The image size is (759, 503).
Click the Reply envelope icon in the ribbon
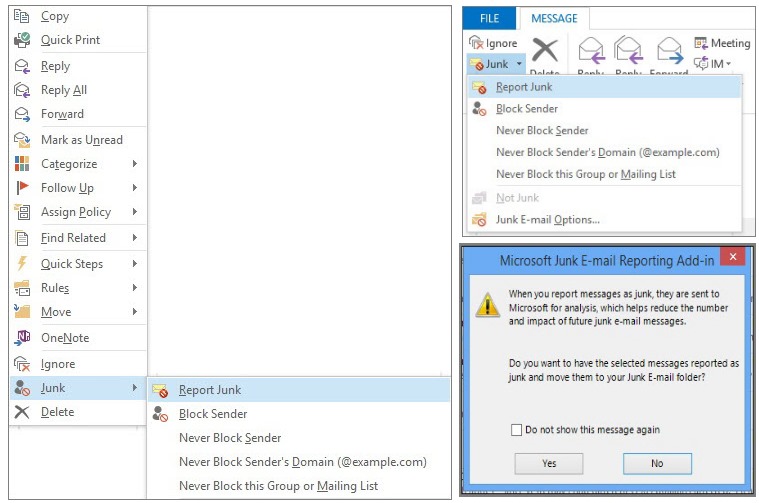tap(591, 51)
